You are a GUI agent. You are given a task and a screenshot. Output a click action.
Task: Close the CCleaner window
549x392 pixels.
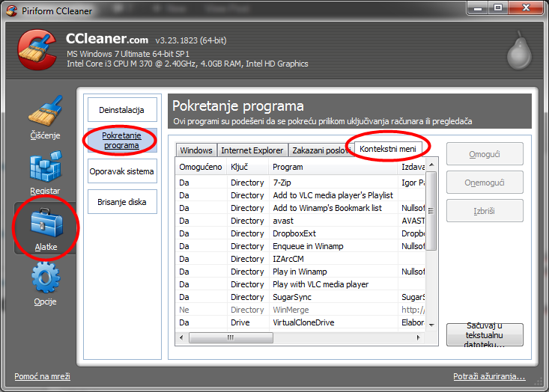point(527,7)
